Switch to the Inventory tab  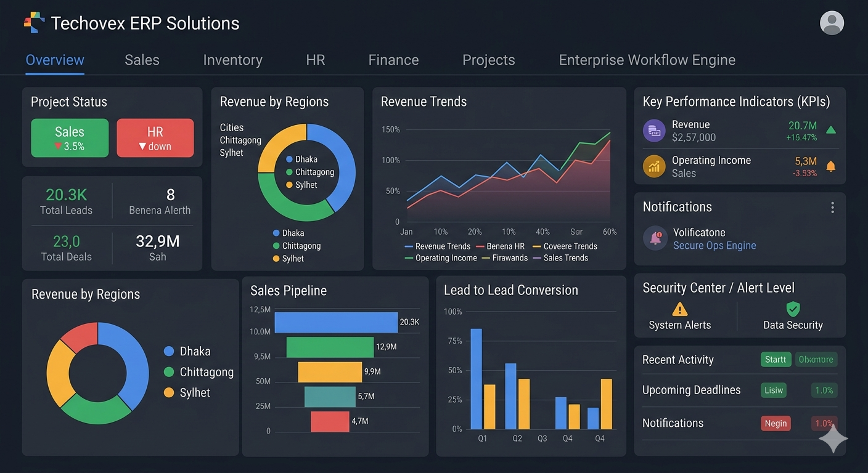[x=232, y=60]
